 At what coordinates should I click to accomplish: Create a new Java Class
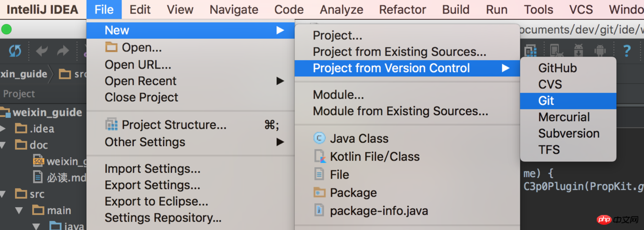tap(407, 139)
